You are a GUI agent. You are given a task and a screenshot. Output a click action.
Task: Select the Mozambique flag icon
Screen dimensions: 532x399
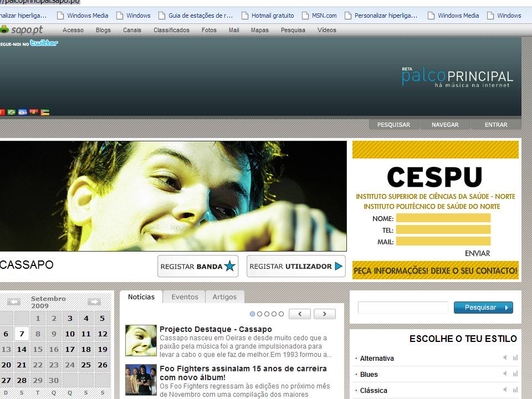point(45,112)
